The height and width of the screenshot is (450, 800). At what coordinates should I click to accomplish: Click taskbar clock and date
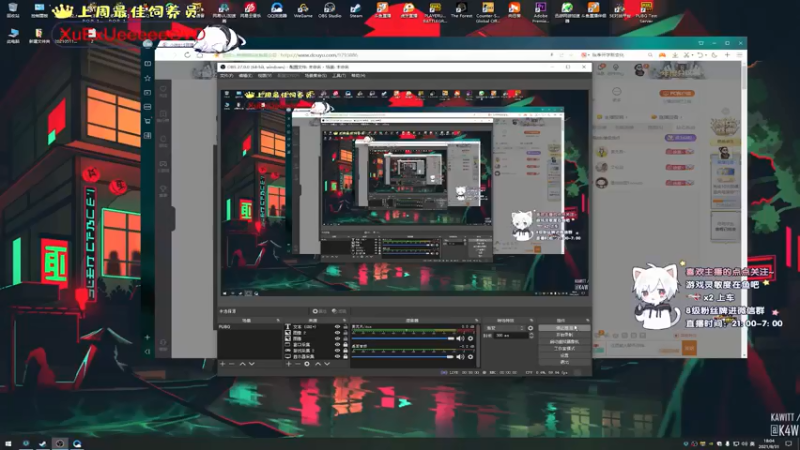coord(768,443)
